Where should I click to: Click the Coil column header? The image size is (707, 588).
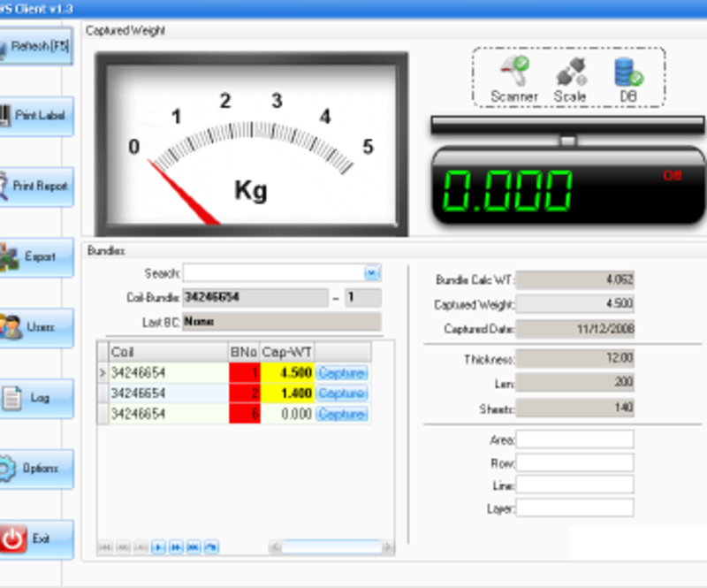click(168, 352)
